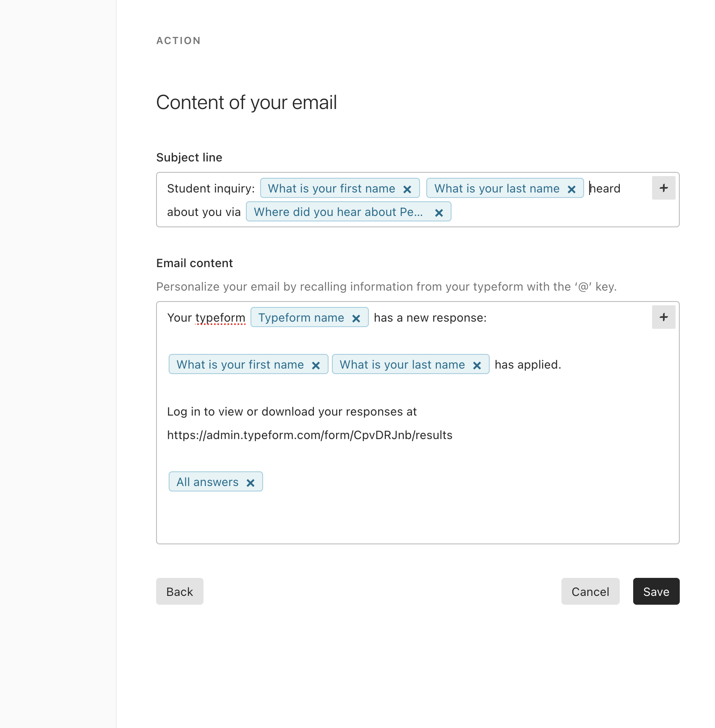This screenshot has height=728, width=715.
Task: Select the Typeform name tag
Action: point(301,317)
